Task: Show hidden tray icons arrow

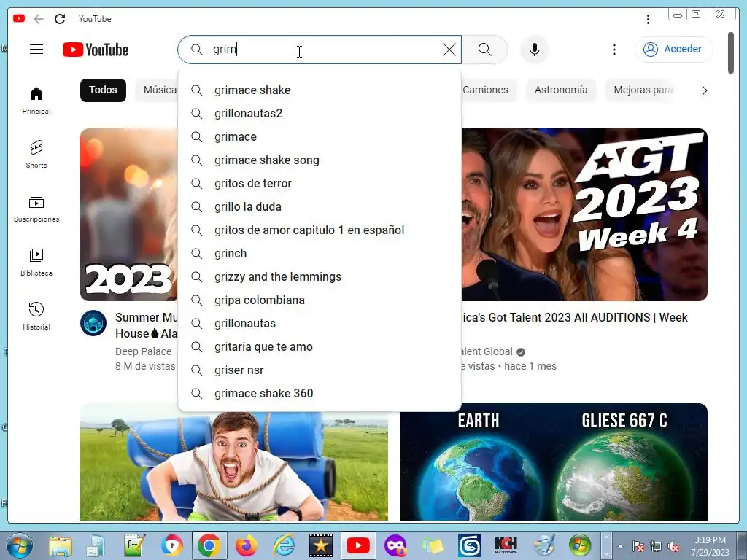Action: [x=620, y=546]
